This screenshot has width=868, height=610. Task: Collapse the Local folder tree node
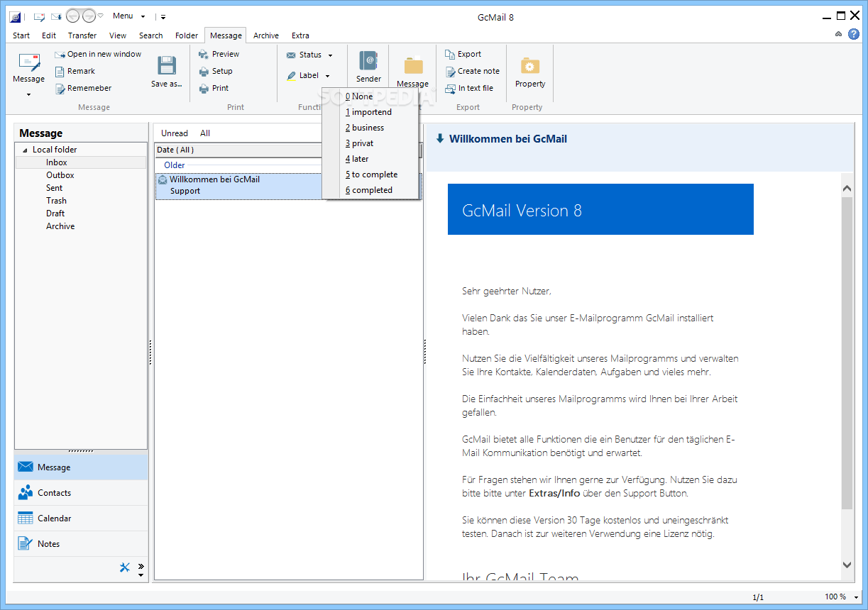pyautogui.click(x=26, y=150)
